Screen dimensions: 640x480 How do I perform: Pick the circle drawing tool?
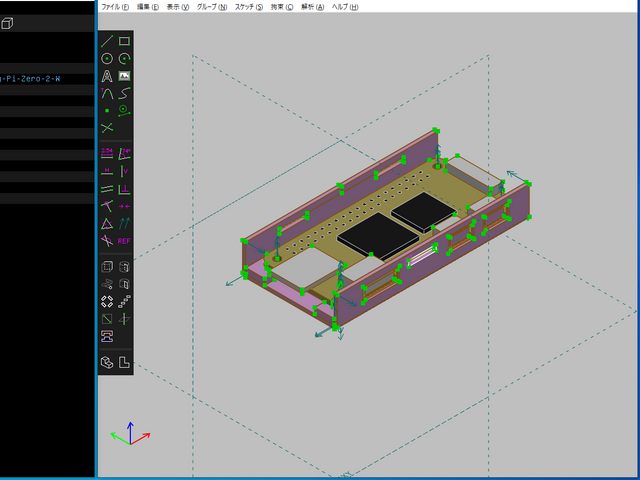[x=107, y=59]
